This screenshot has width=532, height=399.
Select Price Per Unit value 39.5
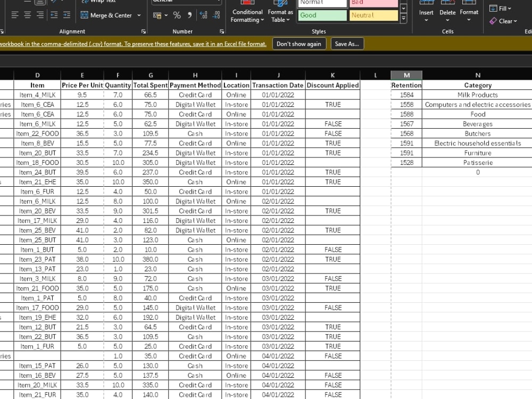coord(82,172)
